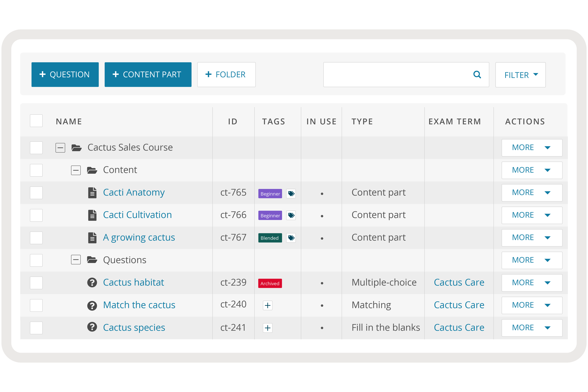Click tag icon next to Cacti Anatomy
588x392 pixels.
pyautogui.click(x=291, y=193)
